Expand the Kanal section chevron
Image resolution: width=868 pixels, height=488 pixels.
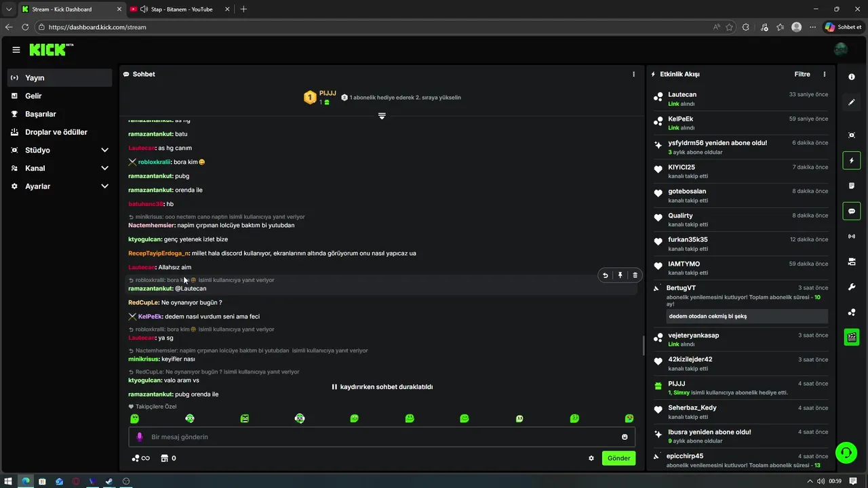pyautogui.click(x=104, y=168)
